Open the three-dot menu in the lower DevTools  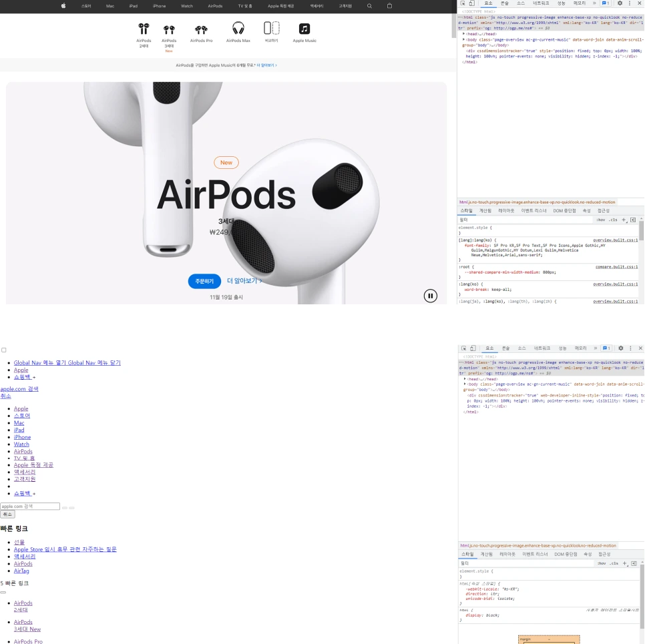click(630, 348)
